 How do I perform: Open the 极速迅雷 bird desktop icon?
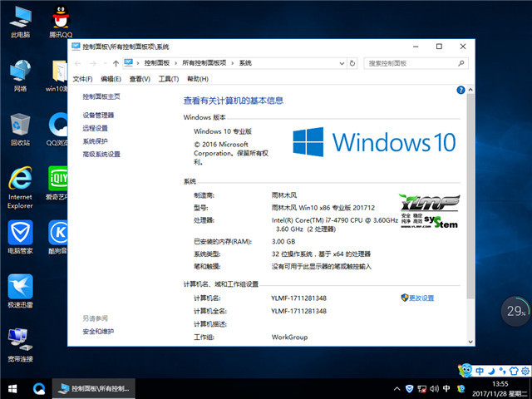(x=20, y=291)
